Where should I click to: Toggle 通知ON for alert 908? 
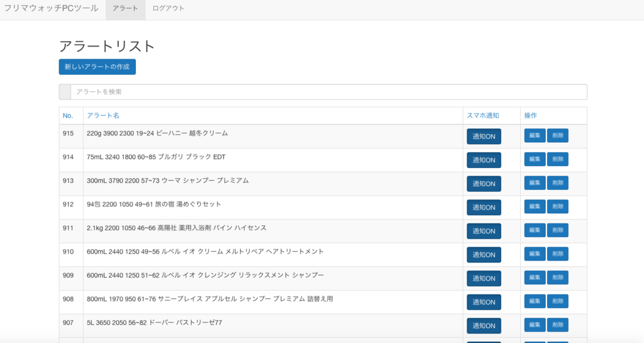[x=484, y=302]
